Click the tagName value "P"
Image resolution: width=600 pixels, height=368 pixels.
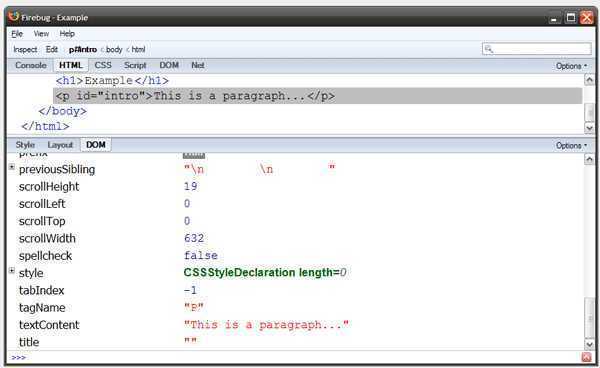click(194, 307)
